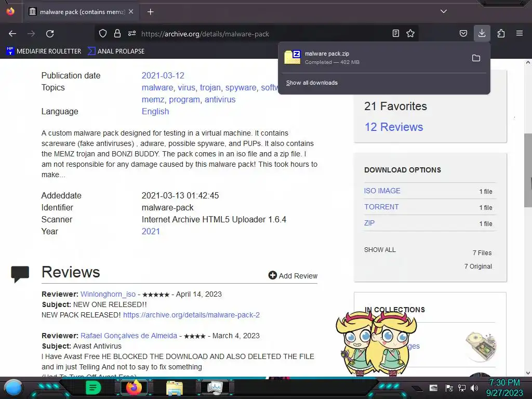Open the 12 Reviews link
Image resolution: width=532 pixels, height=399 pixels.
click(394, 127)
